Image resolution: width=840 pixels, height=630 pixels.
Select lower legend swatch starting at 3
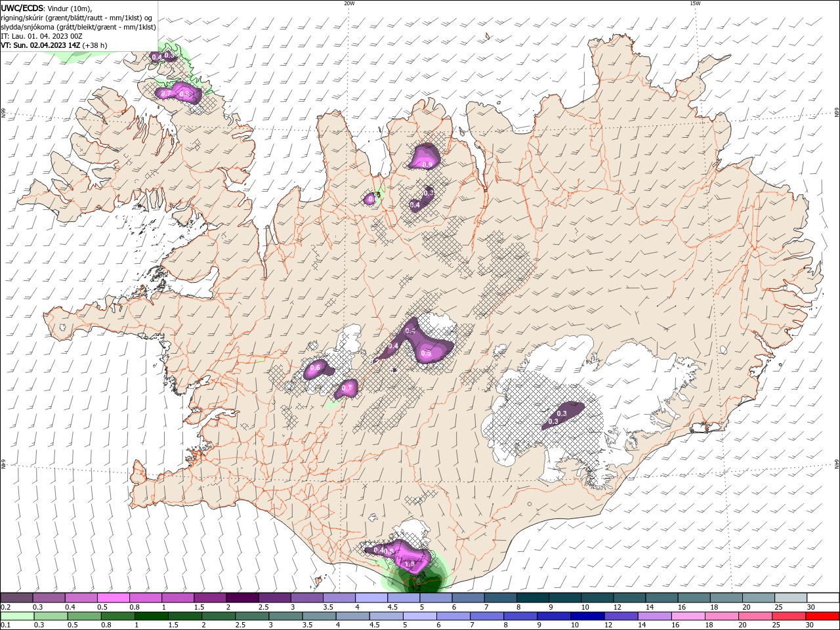(x=286, y=616)
